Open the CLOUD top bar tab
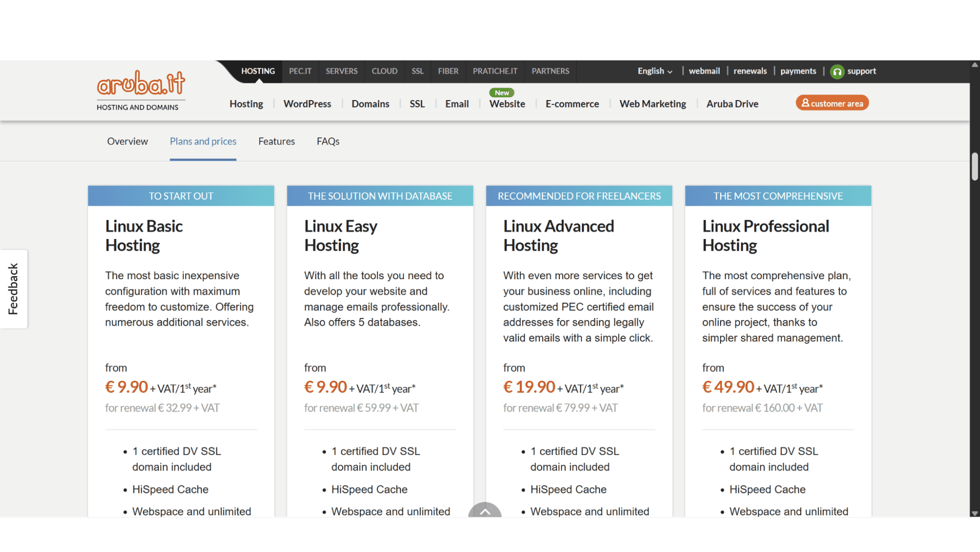This screenshot has width=980, height=552. pyautogui.click(x=384, y=71)
